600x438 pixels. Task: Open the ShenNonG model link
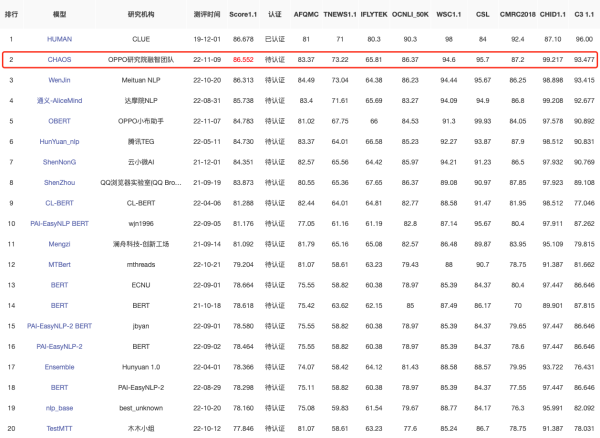click(59, 162)
